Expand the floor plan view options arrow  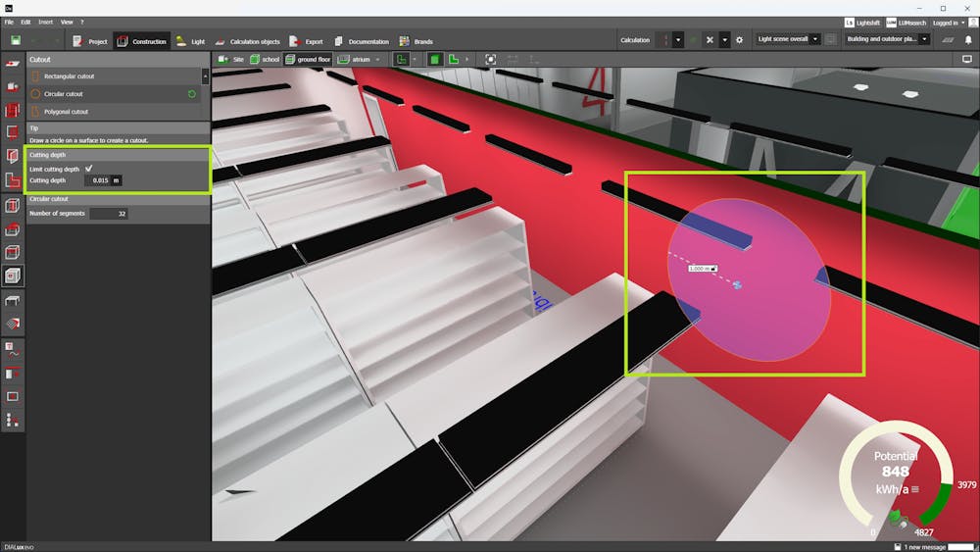[415, 60]
